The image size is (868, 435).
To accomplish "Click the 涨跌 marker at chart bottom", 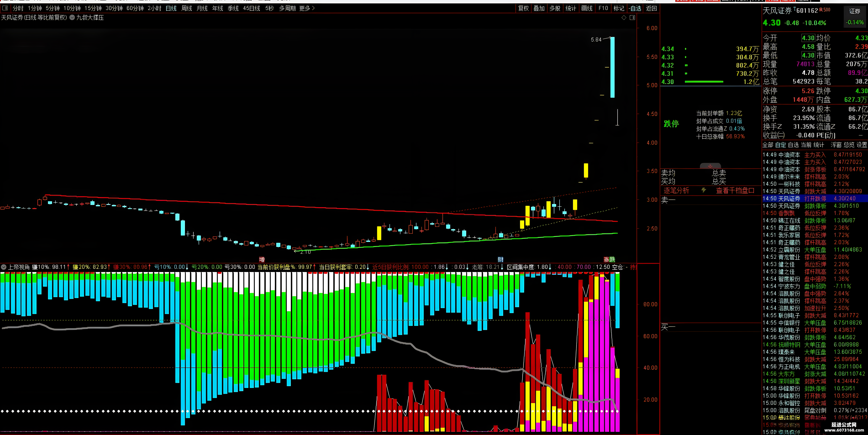I will coord(609,259).
